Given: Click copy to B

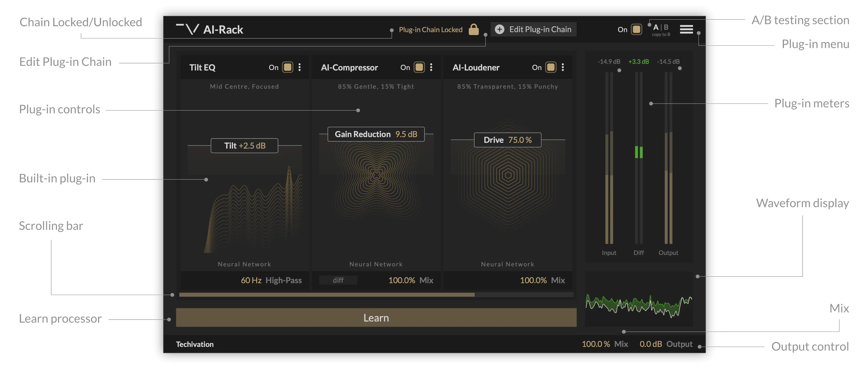Looking at the screenshot, I should point(661,34).
